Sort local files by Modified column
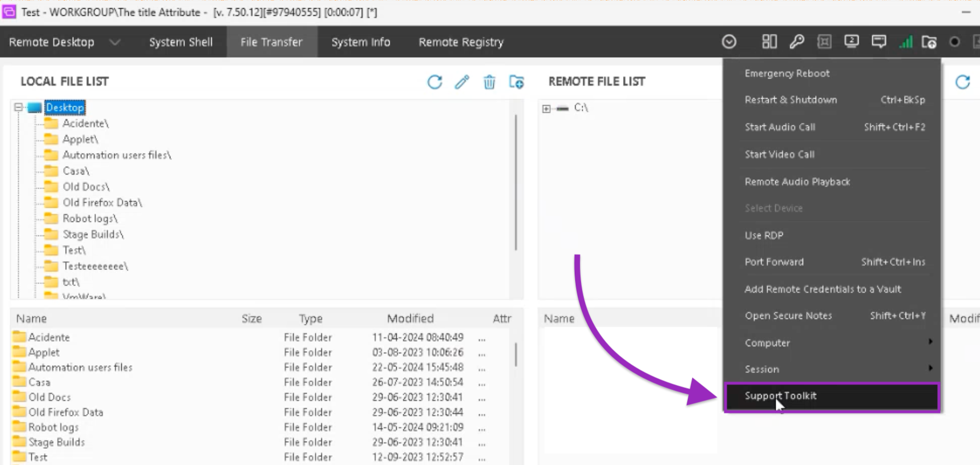This screenshot has width=980, height=465. coord(410,318)
